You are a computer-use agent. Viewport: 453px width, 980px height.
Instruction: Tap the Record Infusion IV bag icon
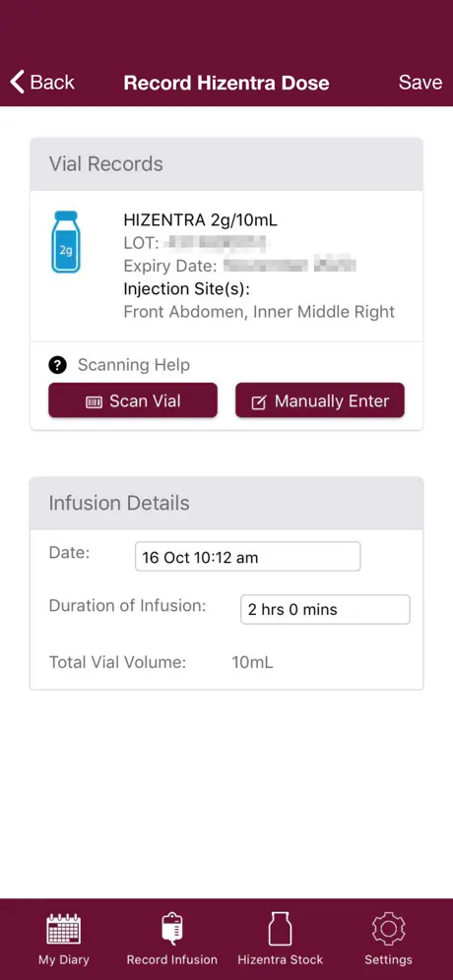(171, 928)
